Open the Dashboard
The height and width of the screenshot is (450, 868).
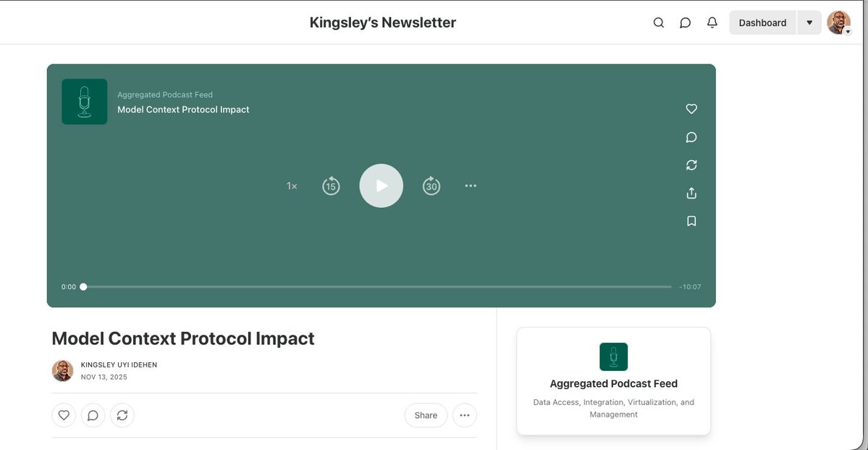762,22
